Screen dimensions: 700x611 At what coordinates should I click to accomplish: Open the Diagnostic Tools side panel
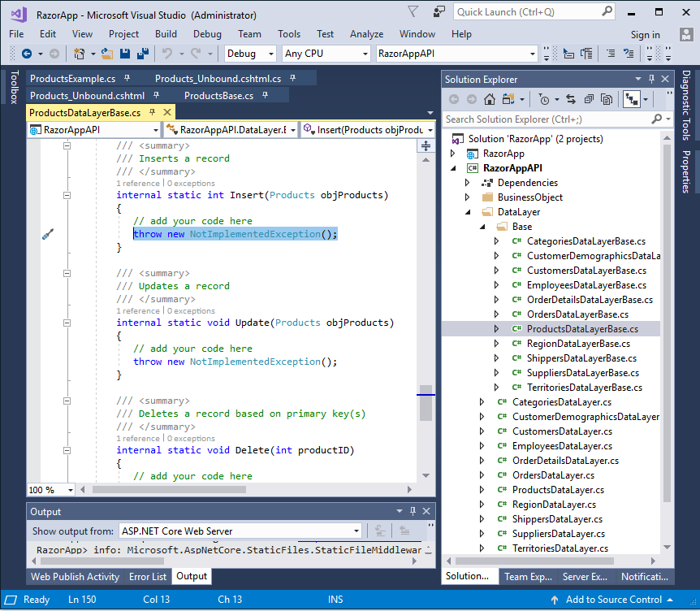coord(686,106)
